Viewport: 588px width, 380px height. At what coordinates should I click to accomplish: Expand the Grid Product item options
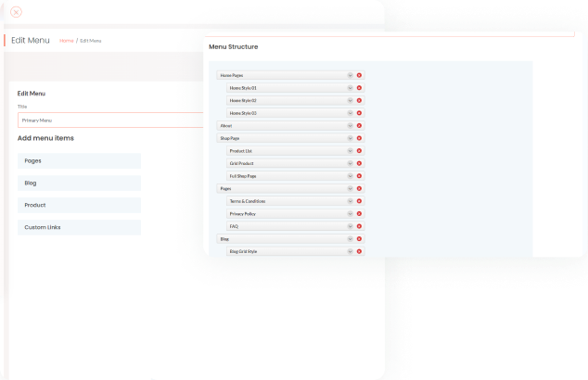350,163
